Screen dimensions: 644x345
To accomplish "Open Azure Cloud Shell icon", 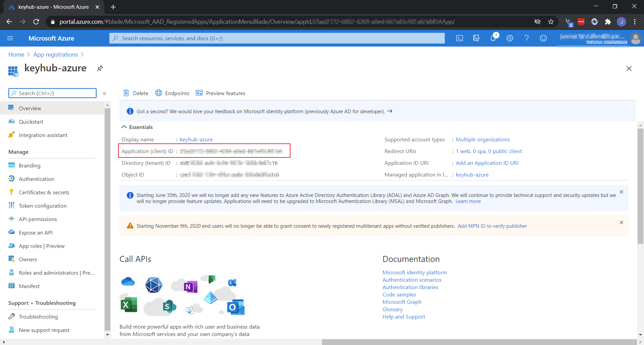I will 460,39.
